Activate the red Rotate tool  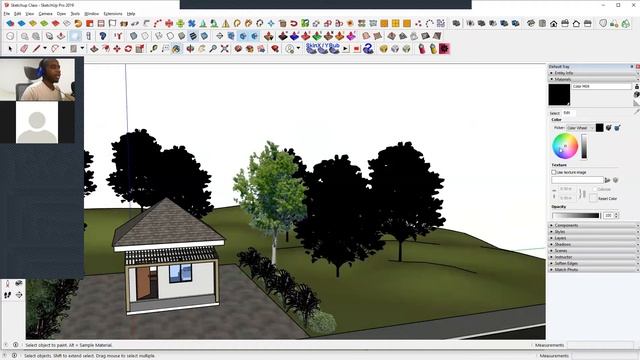click(128, 49)
